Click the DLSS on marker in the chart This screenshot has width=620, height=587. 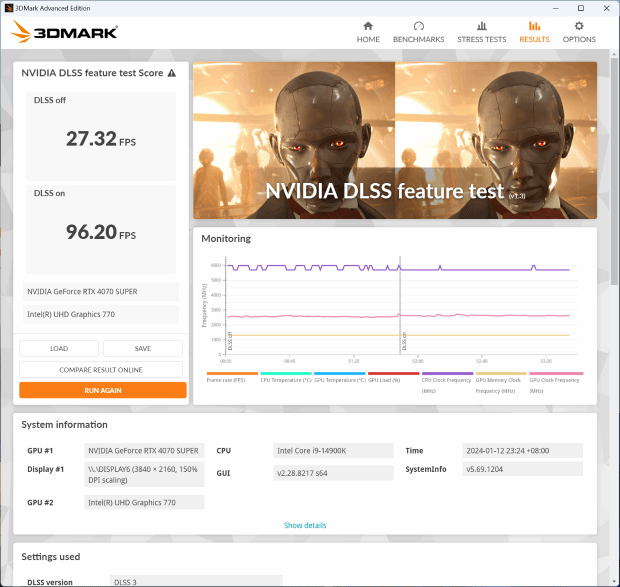[x=404, y=341]
